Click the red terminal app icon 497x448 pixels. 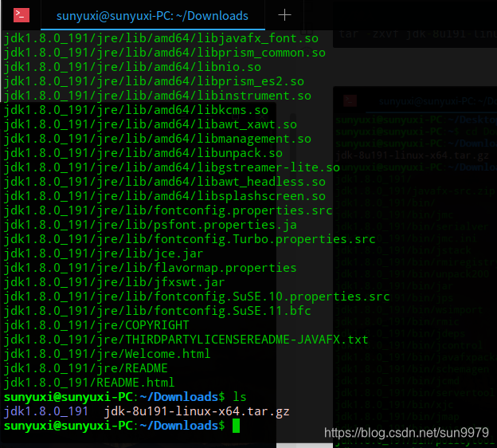click(x=22, y=15)
